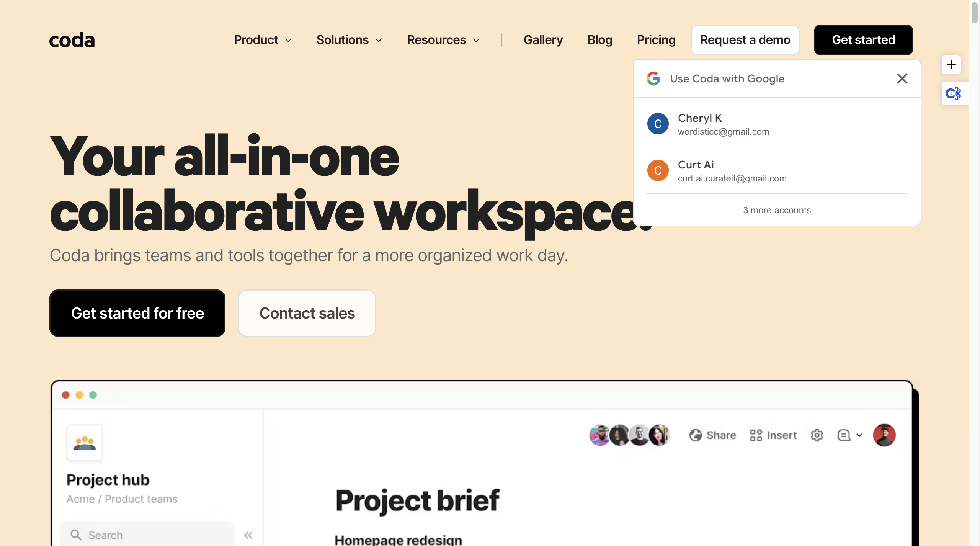Click the Project hub team icon
Image resolution: width=980 pixels, height=546 pixels.
click(x=85, y=443)
